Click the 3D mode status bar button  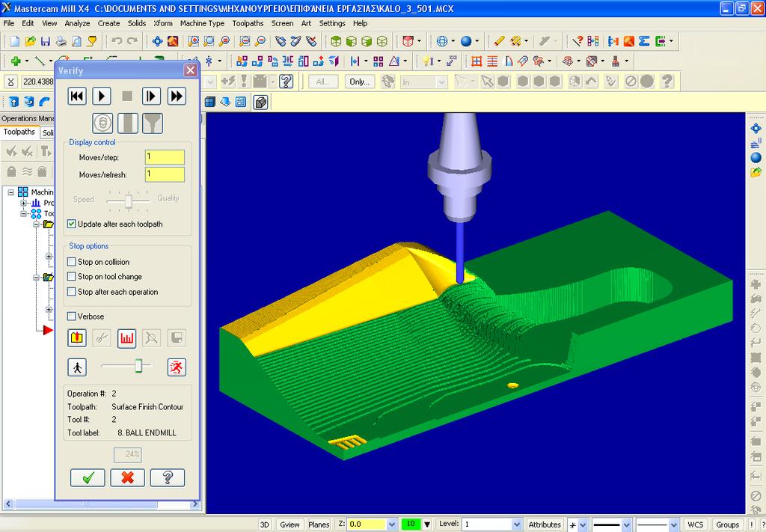click(264, 525)
